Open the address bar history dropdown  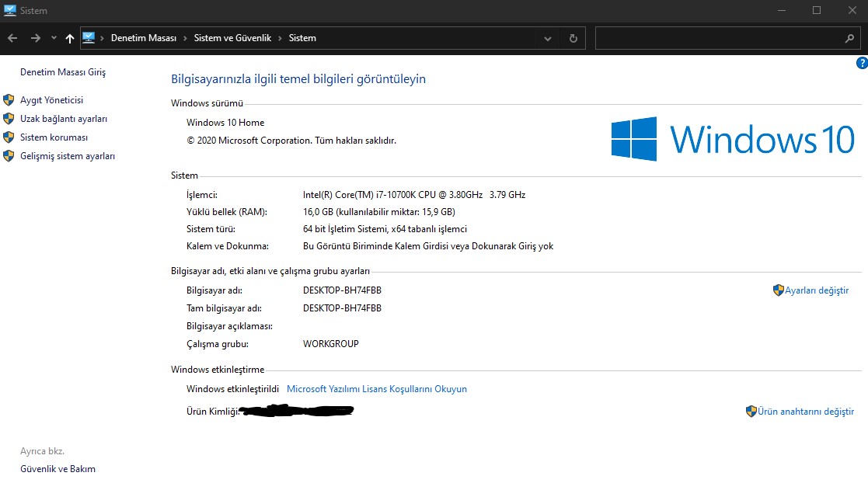pos(548,38)
